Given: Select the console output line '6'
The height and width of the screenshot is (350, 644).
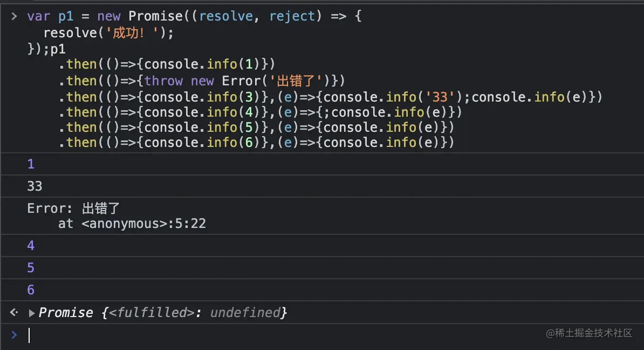Looking at the screenshot, I should pyautogui.click(x=31, y=290).
